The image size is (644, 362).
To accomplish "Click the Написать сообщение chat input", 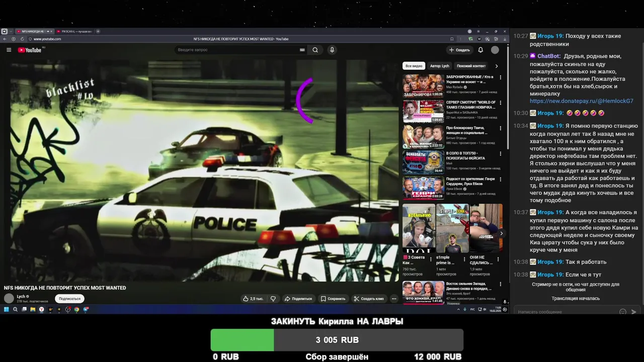I will coord(566,312).
